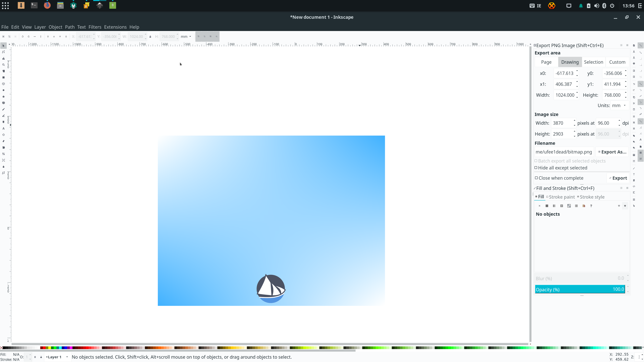Open toolbar mm units dropdown

[186, 37]
